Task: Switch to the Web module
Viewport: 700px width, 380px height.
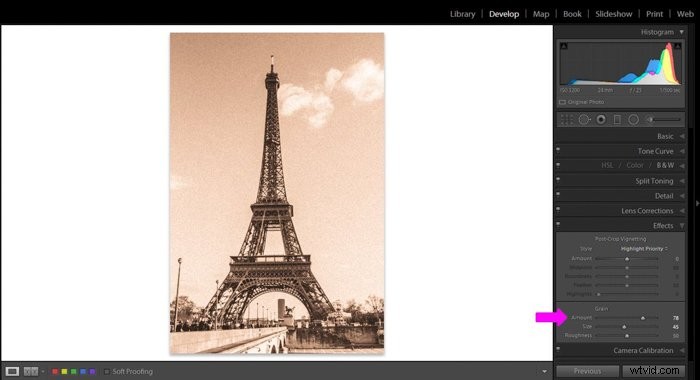Action: [x=685, y=14]
